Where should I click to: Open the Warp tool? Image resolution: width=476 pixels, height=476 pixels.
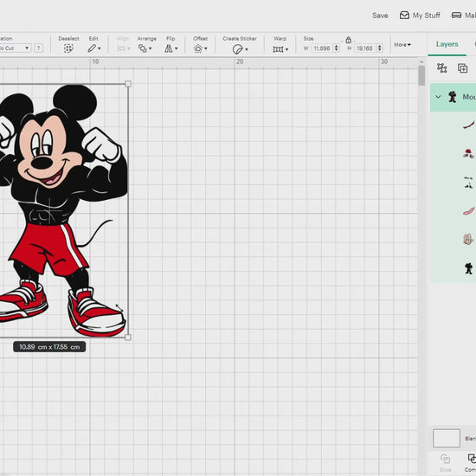278,48
